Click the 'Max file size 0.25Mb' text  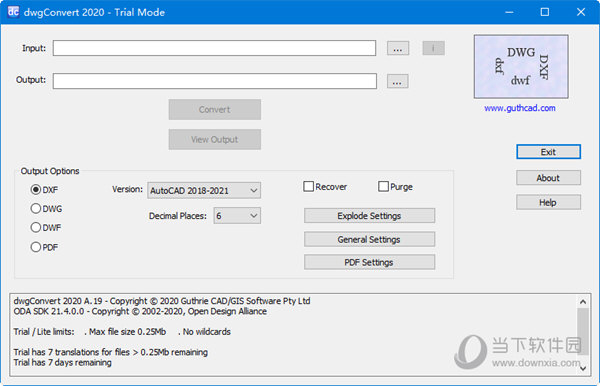click(127, 332)
